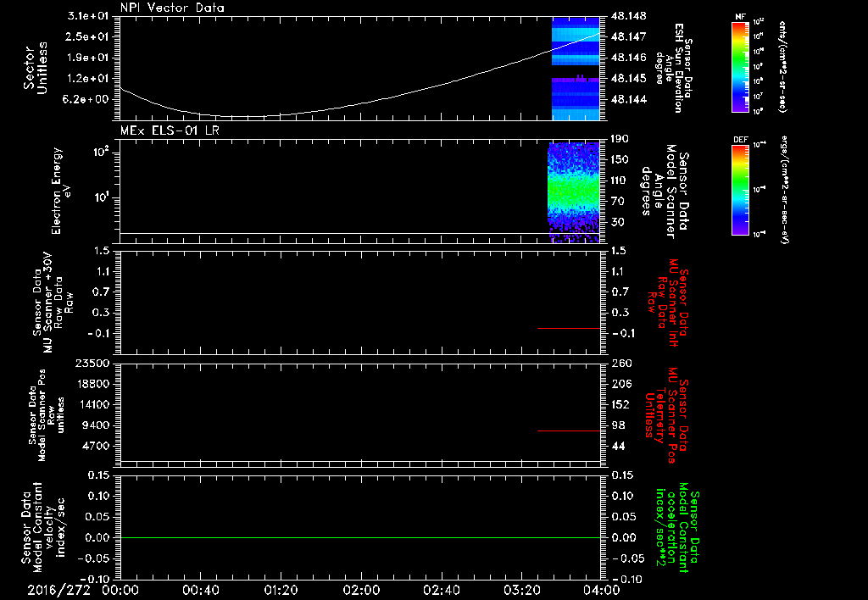The width and height of the screenshot is (868, 600).
Task: Click the 02:40 time axis label
Action: [441, 590]
